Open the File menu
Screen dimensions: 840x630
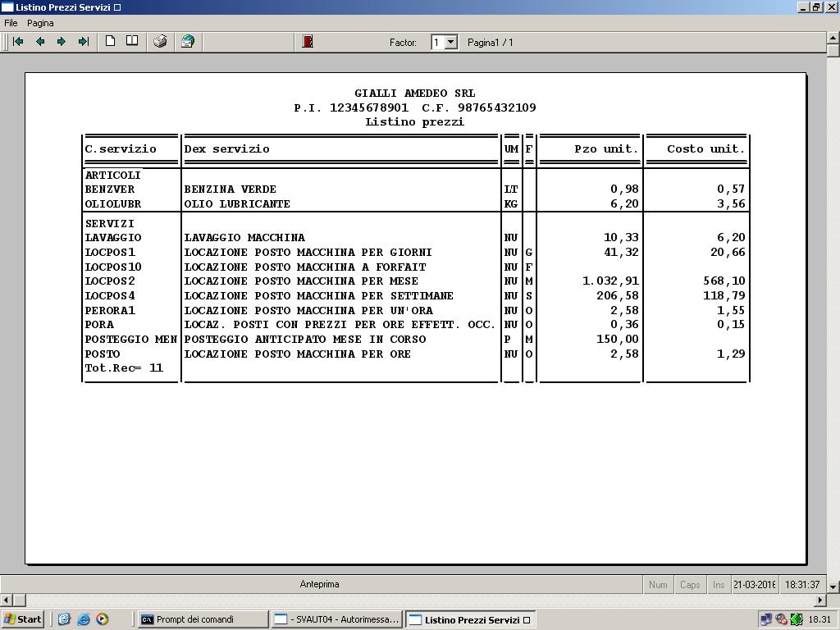[x=11, y=23]
